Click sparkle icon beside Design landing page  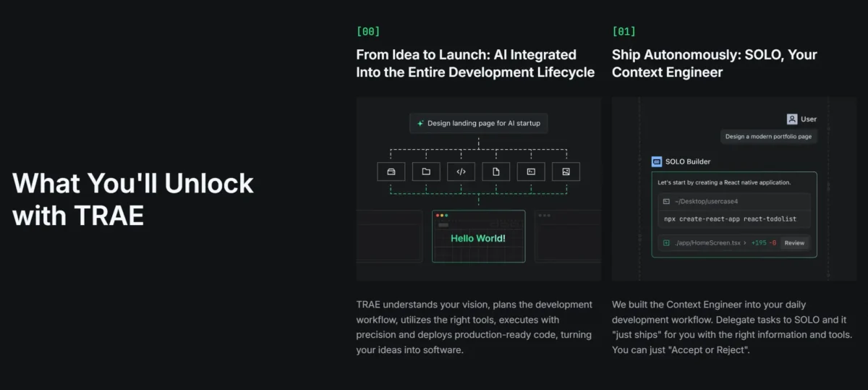click(420, 123)
